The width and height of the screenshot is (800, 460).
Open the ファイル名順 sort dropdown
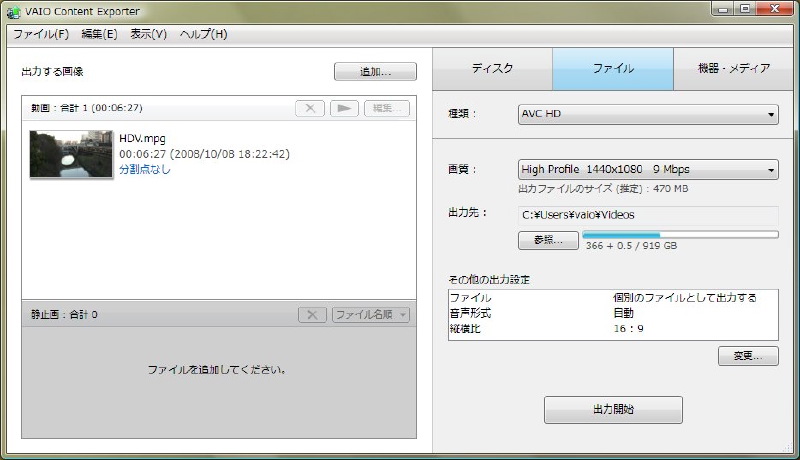[371, 315]
